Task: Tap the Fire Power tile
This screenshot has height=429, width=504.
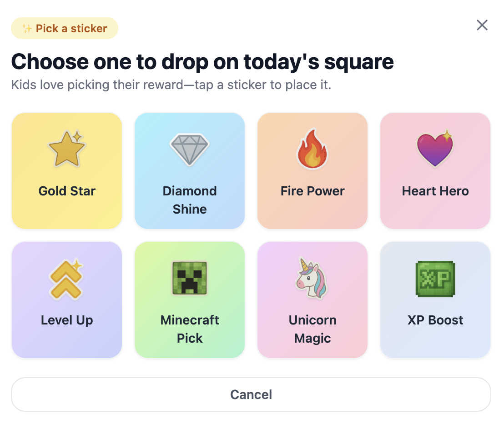Action: (x=312, y=170)
